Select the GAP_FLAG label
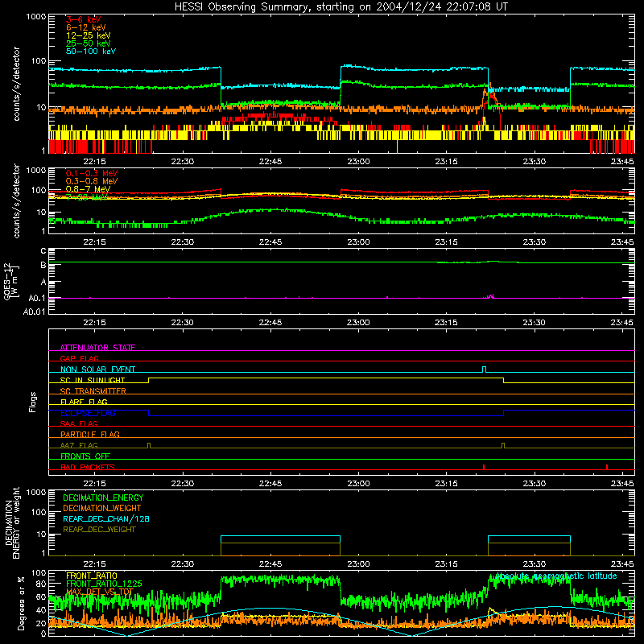 79,358
